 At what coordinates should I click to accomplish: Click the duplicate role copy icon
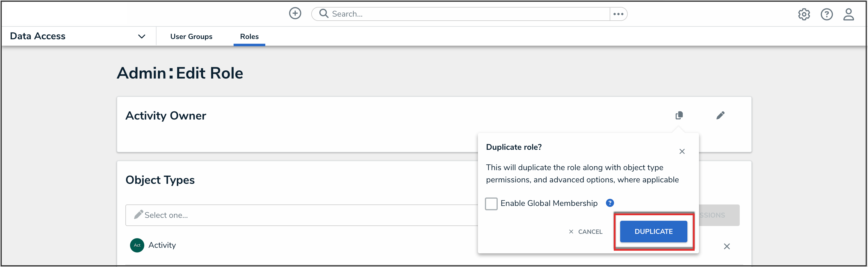coord(679,115)
